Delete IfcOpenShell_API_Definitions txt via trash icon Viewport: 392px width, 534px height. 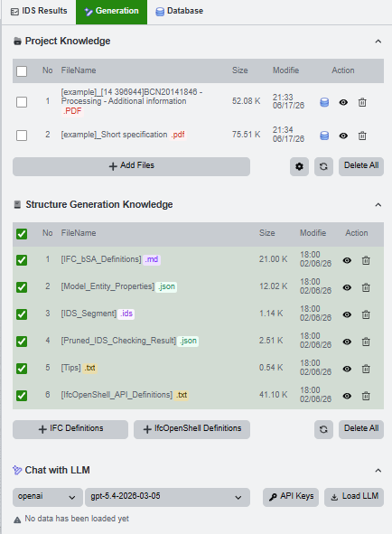coord(366,396)
